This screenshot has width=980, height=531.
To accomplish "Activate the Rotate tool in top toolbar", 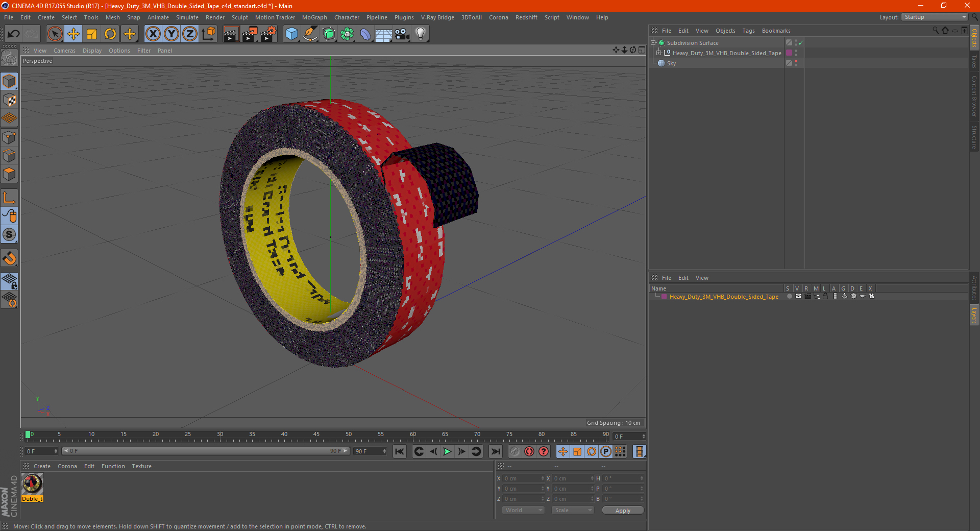I will [x=110, y=34].
